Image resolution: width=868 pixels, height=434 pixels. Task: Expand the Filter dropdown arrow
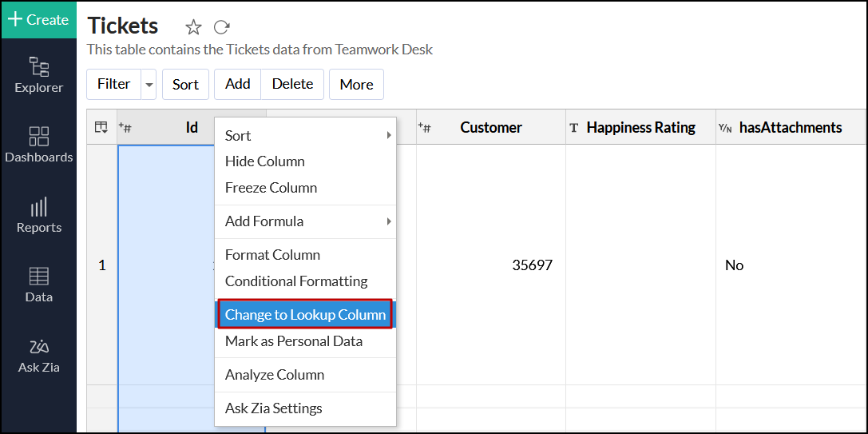coord(149,85)
